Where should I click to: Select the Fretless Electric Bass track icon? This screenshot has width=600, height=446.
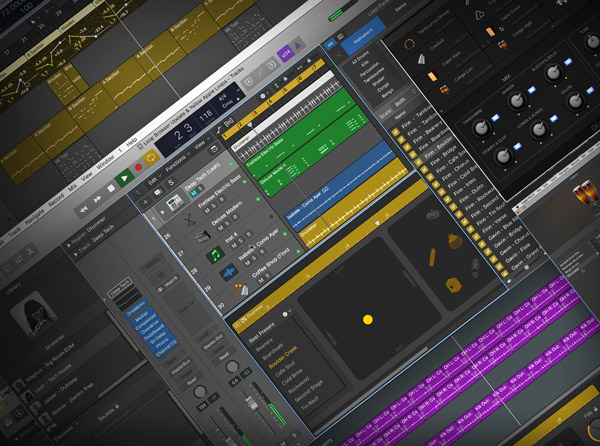point(189,220)
